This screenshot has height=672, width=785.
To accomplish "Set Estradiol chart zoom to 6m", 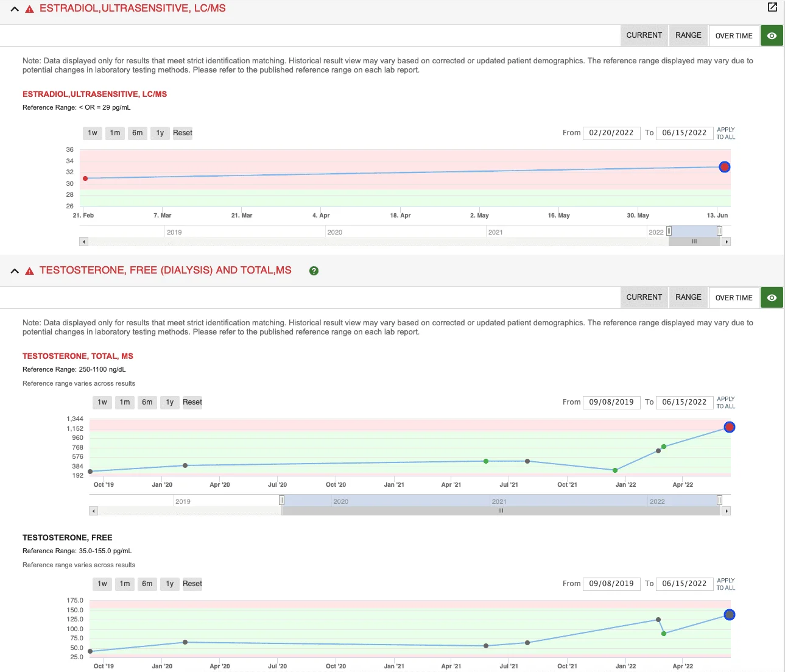I will point(138,133).
